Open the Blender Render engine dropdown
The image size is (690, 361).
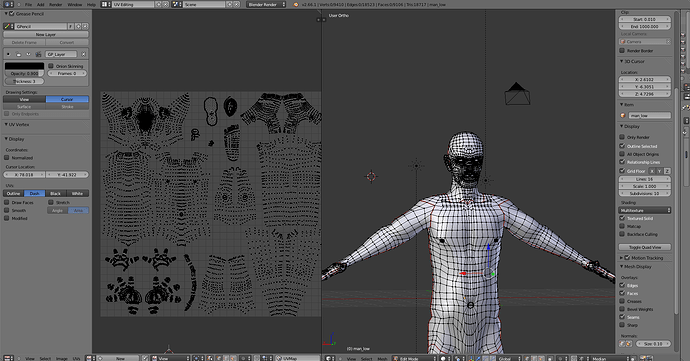[266, 4]
